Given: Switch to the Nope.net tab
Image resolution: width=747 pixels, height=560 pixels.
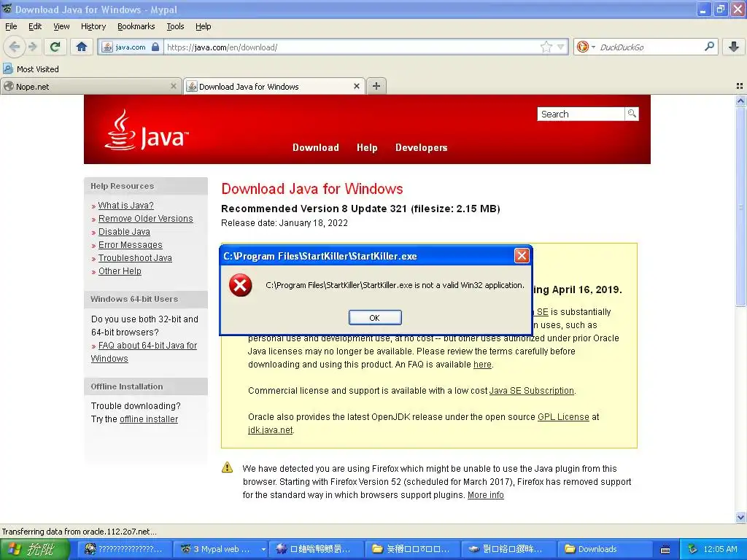Looking at the screenshot, I should point(90,86).
